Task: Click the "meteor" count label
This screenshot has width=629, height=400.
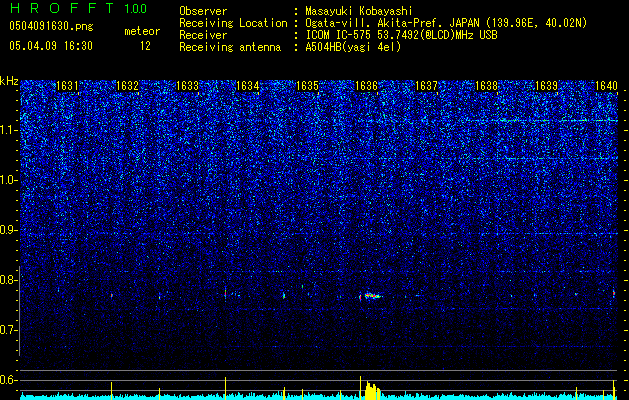Action: [x=142, y=31]
